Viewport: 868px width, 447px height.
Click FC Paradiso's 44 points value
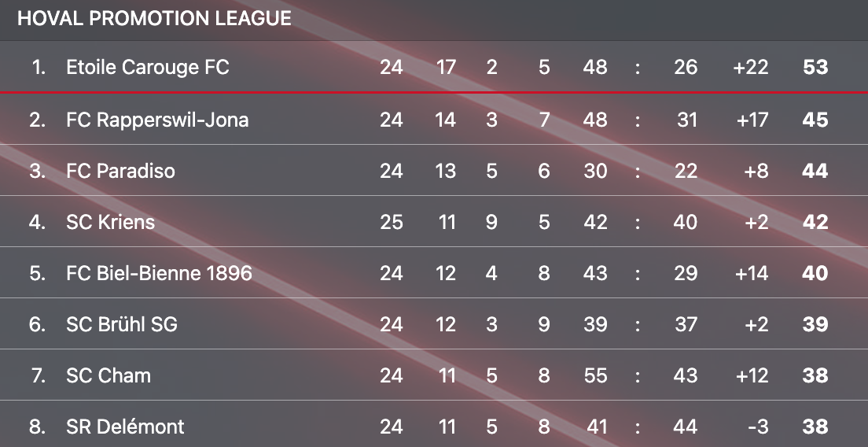(815, 171)
